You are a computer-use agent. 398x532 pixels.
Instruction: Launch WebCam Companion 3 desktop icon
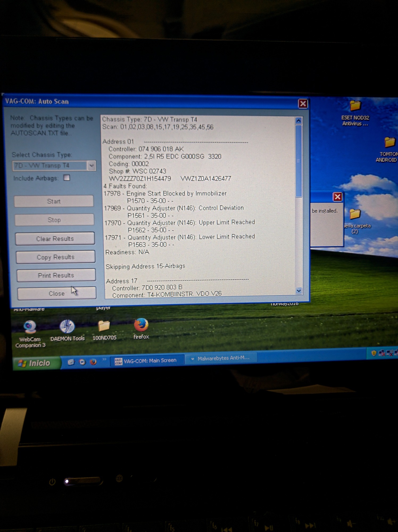[x=30, y=334]
